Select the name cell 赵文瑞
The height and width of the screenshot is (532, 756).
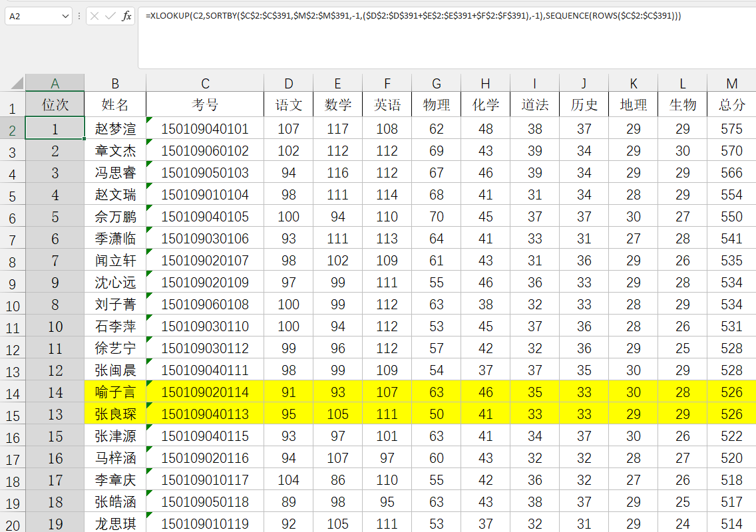(115, 195)
